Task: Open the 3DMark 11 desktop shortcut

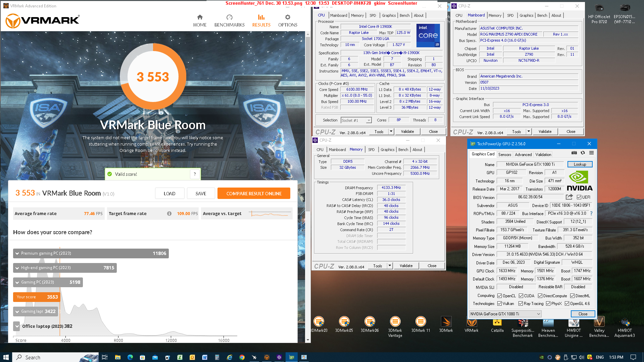Action: 420,324
